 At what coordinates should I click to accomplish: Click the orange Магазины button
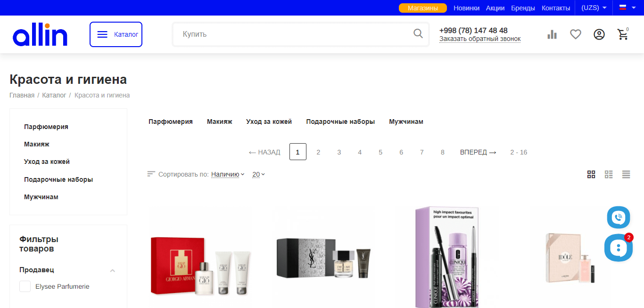[x=423, y=8]
